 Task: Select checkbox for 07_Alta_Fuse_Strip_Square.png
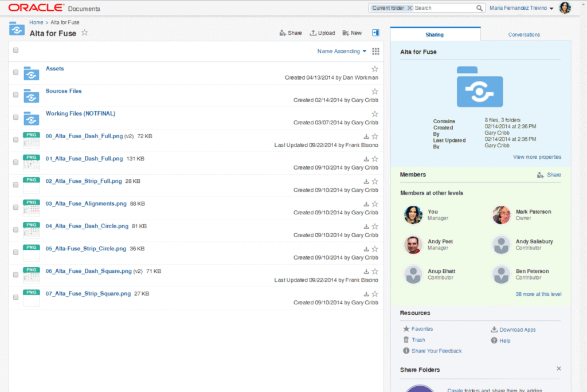(x=15, y=297)
